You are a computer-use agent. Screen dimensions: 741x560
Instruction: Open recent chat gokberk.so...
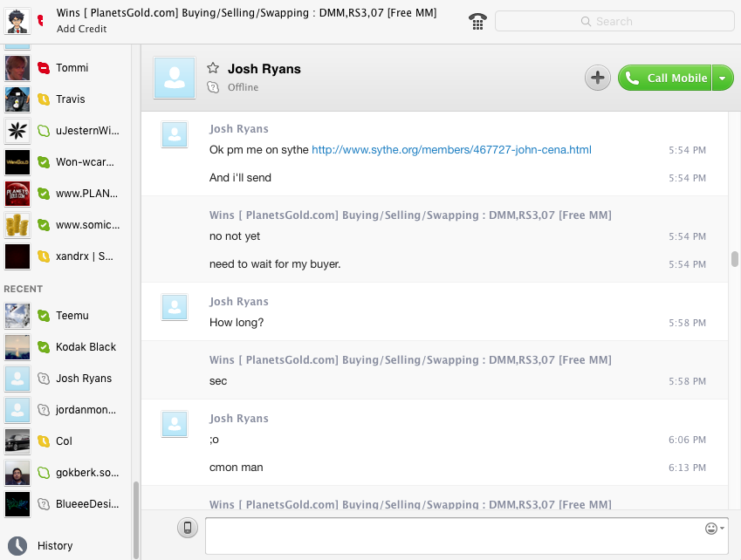pyautogui.click(x=65, y=473)
